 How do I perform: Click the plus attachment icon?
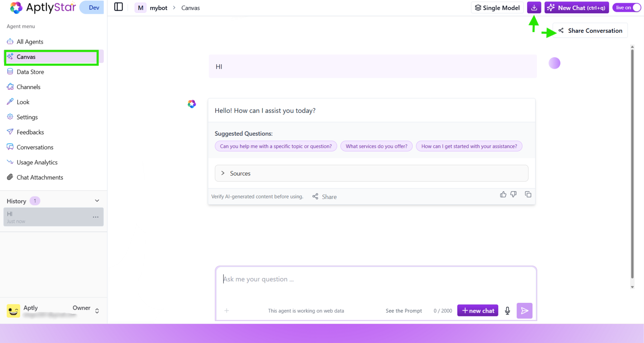tap(227, 311)
